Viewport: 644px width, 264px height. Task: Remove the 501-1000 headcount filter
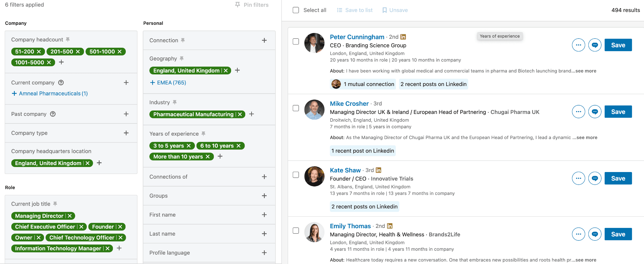pyautogui.click(x=119, y=51)
